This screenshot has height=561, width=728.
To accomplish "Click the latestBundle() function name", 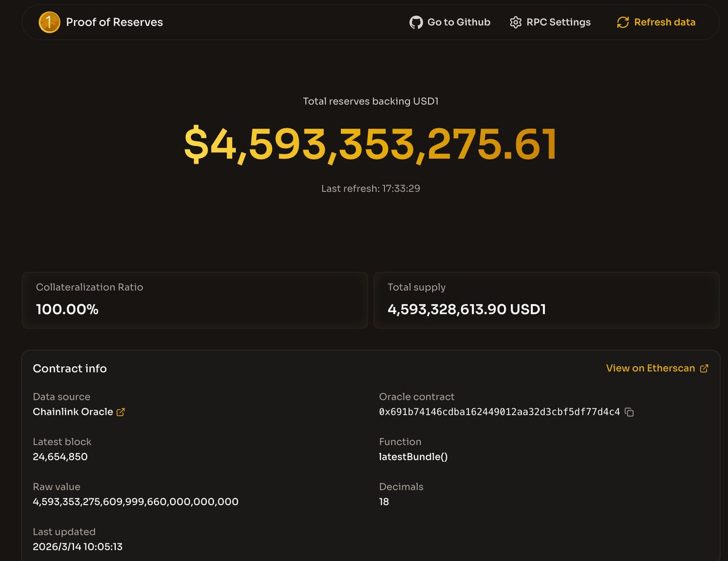I will [x=413, y=457].
